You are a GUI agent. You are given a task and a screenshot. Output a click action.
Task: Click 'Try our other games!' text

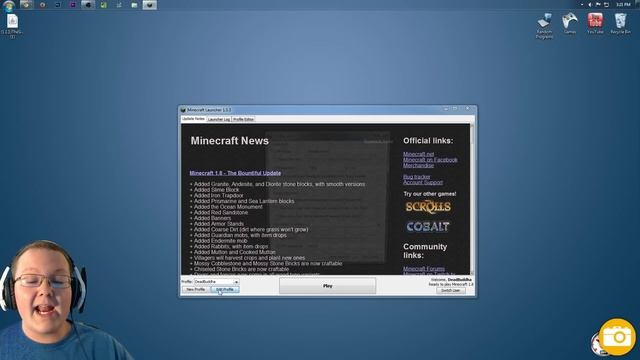(430, 194)
